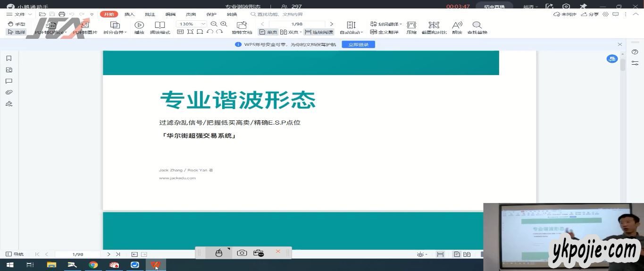Expand the Auto Scroll (自动滚动) dropdown
The width and height of the screenshot is (644, 271).
coord(361,33)
